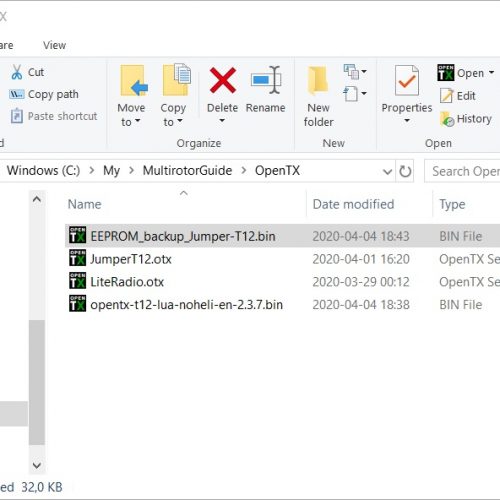Click the Cut label in ribbon
The height and width of the screenshot is (500, 500).
click(x=36, y=72)
